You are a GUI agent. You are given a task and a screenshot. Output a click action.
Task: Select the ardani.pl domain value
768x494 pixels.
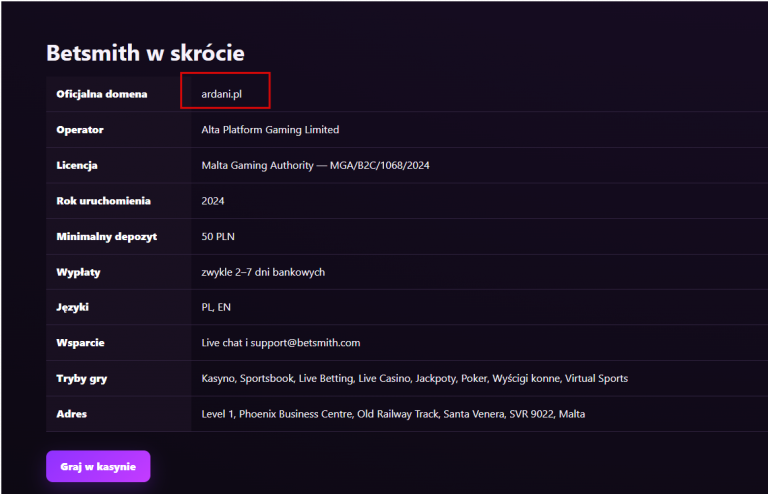[221, 94]
